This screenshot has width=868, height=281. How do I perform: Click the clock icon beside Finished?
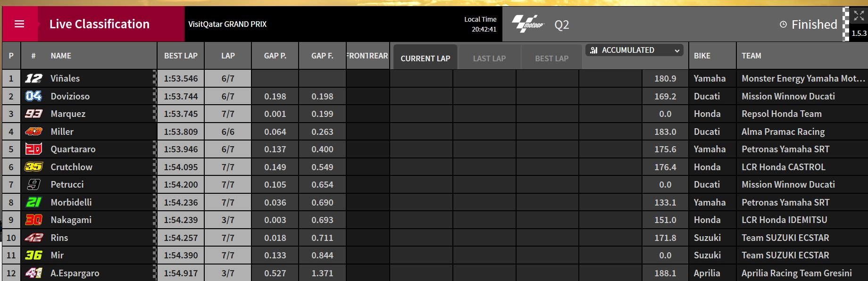(783, 24)
